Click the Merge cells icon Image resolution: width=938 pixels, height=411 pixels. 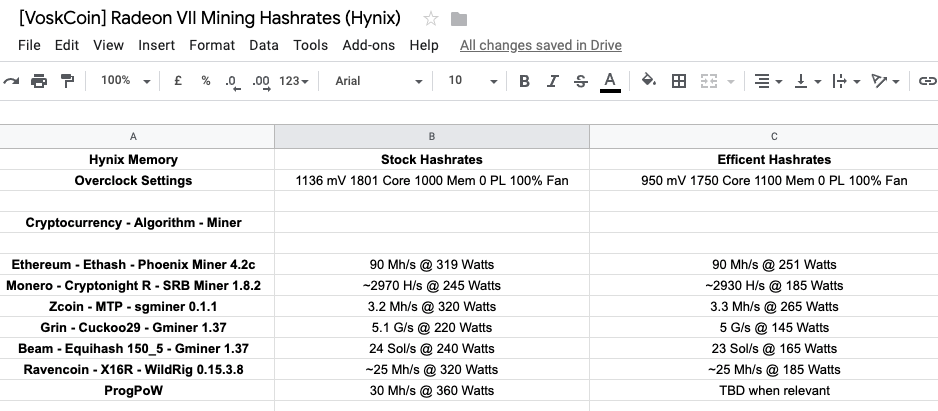pos(709,81)
